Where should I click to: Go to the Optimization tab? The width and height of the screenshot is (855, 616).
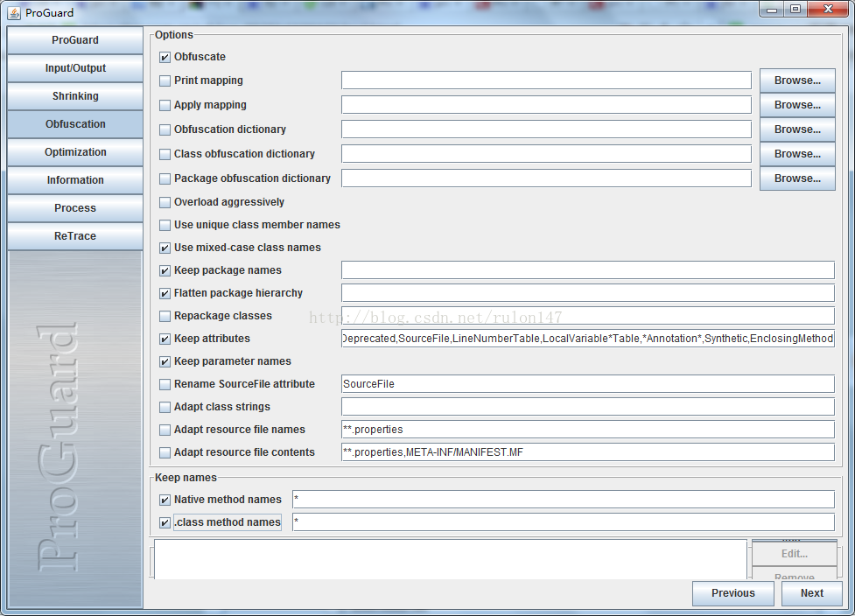click(x=75, y=152)
